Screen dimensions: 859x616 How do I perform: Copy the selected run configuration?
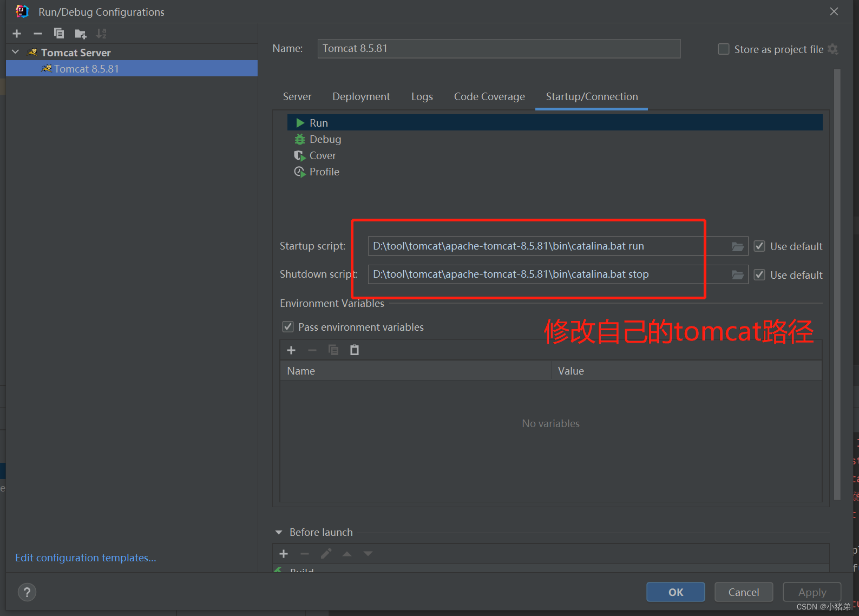[x=58, y=34]
